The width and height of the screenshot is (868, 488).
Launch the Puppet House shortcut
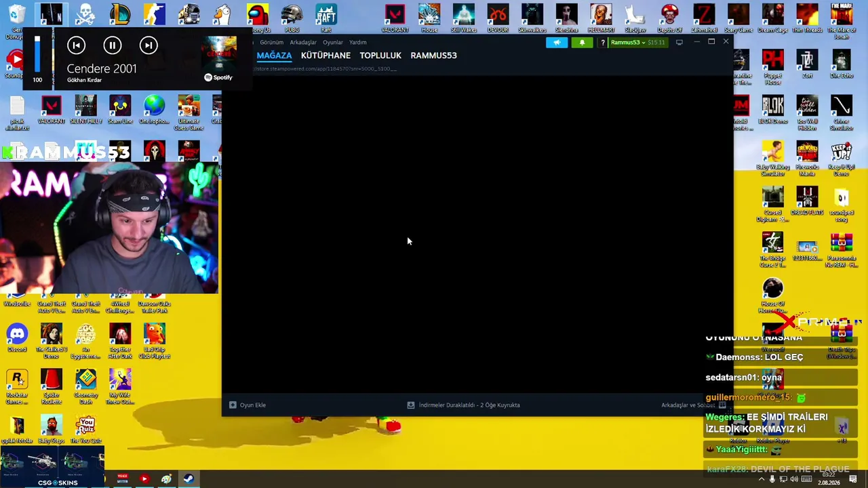[772, 67]
